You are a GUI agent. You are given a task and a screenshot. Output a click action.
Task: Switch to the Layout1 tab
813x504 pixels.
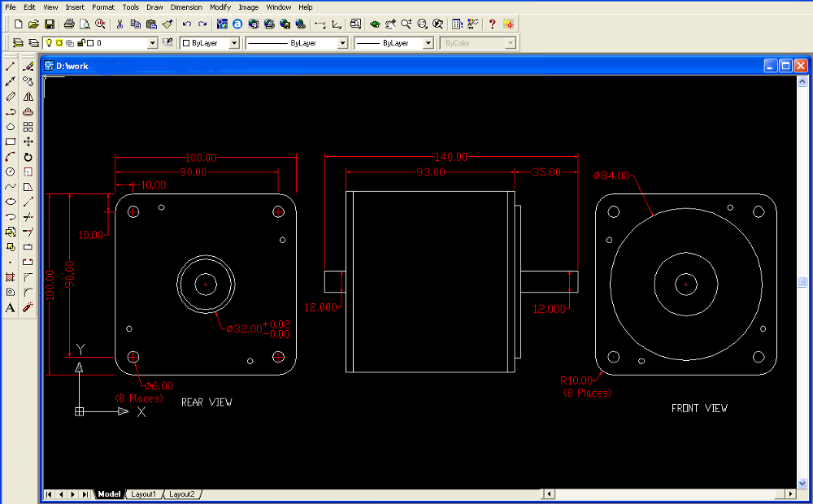click(143, 494)
